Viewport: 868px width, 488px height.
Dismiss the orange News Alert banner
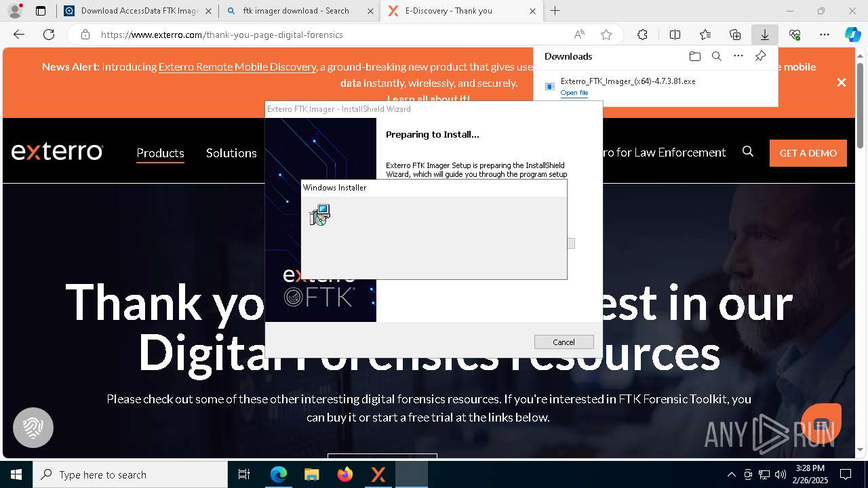[x=842, y=82]
